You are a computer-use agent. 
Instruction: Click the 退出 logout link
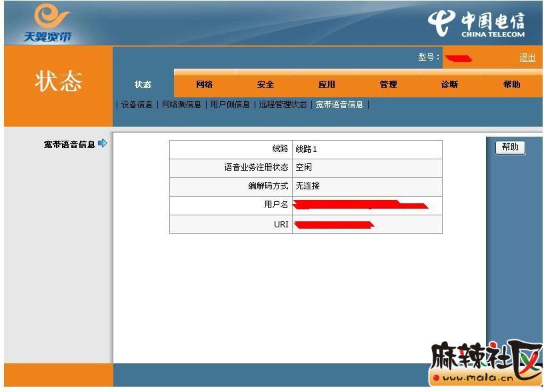click(x=527, y=58)
